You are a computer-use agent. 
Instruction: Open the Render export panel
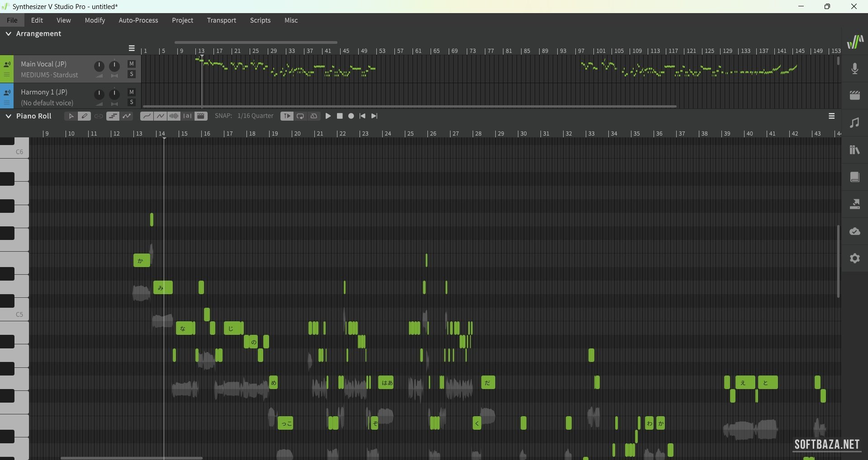point(854,204)
